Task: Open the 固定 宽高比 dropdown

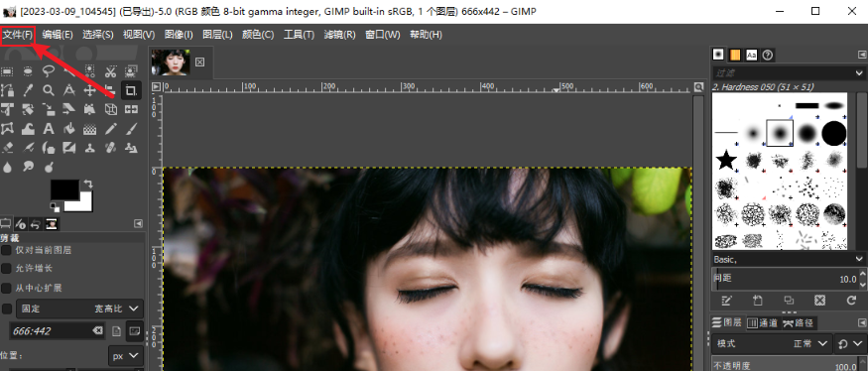Action: (x=79, y=309)
